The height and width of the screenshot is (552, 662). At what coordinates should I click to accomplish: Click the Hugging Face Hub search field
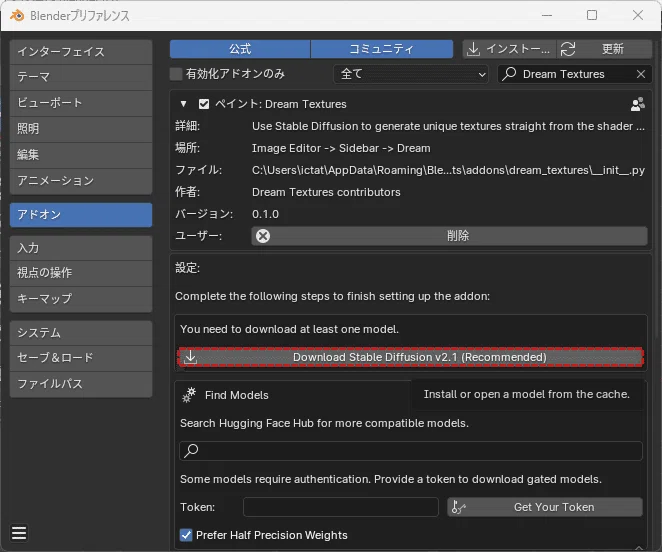411,451
